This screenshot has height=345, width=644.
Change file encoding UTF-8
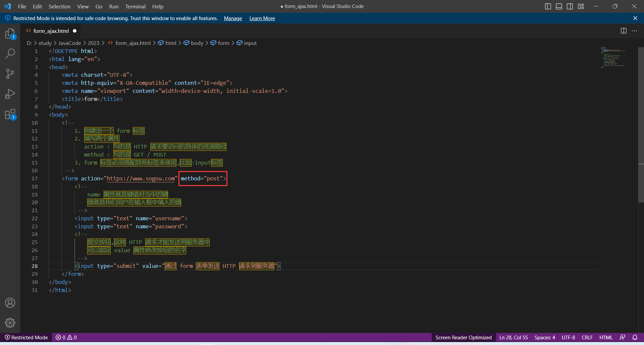click(x=569, y=337)
